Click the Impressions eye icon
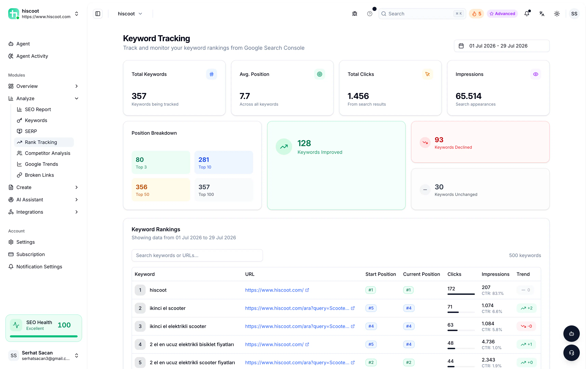 click(x=536, y=74)
